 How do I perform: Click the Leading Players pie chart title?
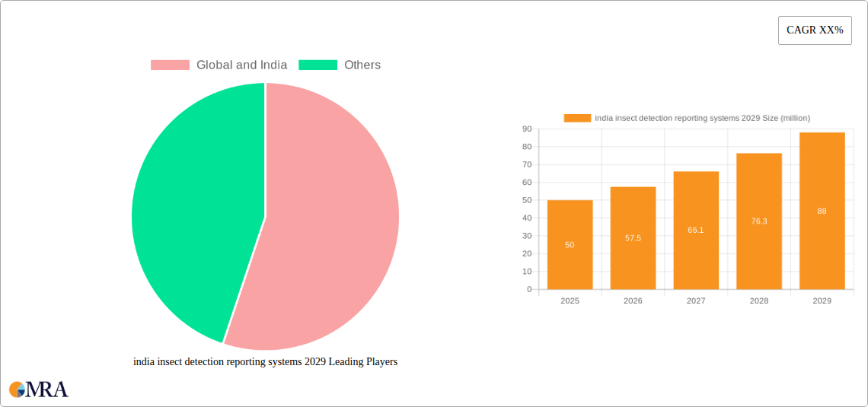(x=265, y=362)
